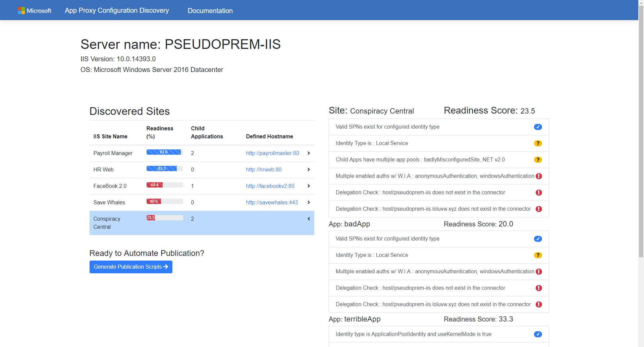Click badApp Valid SPNs blue check icon

538,239
